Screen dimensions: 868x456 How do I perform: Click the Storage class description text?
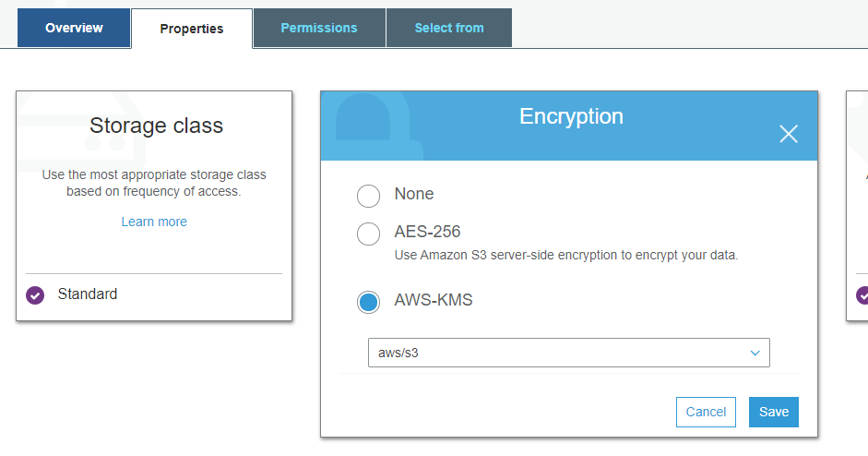point(154,183)
